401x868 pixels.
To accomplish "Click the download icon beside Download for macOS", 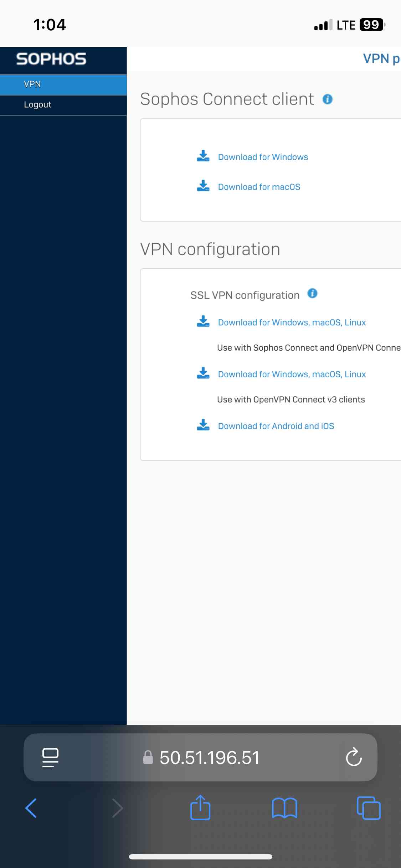I will pos(203,186).
